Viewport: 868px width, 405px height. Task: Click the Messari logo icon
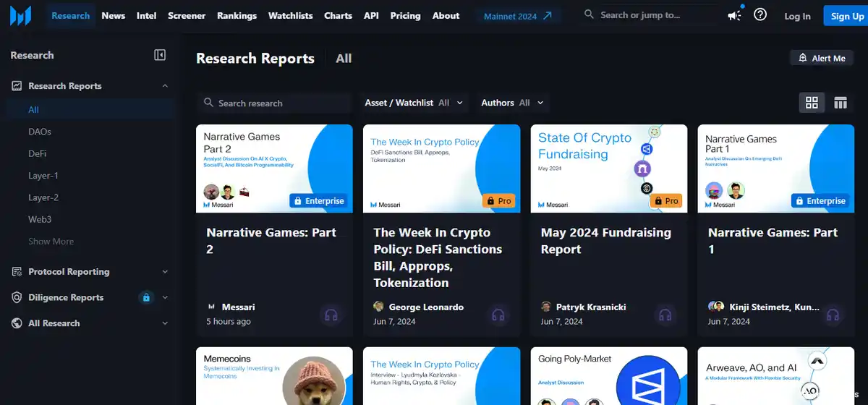pyautogui.click(x=20, y=15)
